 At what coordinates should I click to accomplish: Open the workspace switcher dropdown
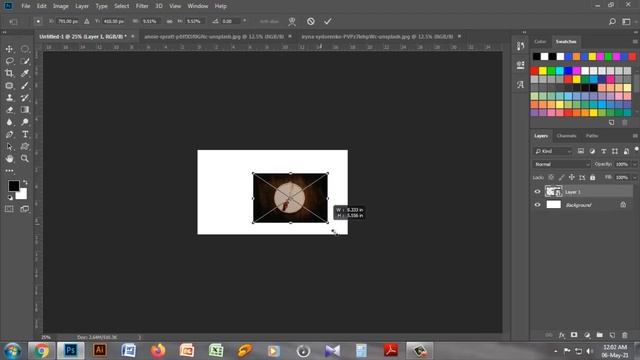[x=626, y=22]
